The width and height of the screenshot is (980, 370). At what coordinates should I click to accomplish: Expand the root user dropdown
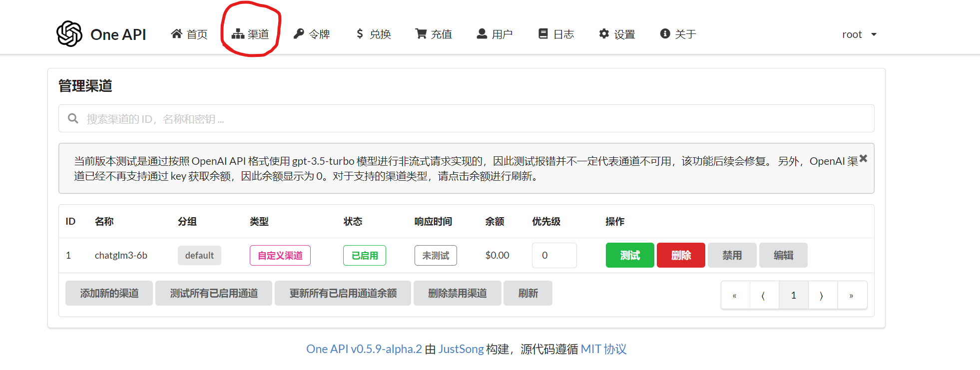pos(859,34)
